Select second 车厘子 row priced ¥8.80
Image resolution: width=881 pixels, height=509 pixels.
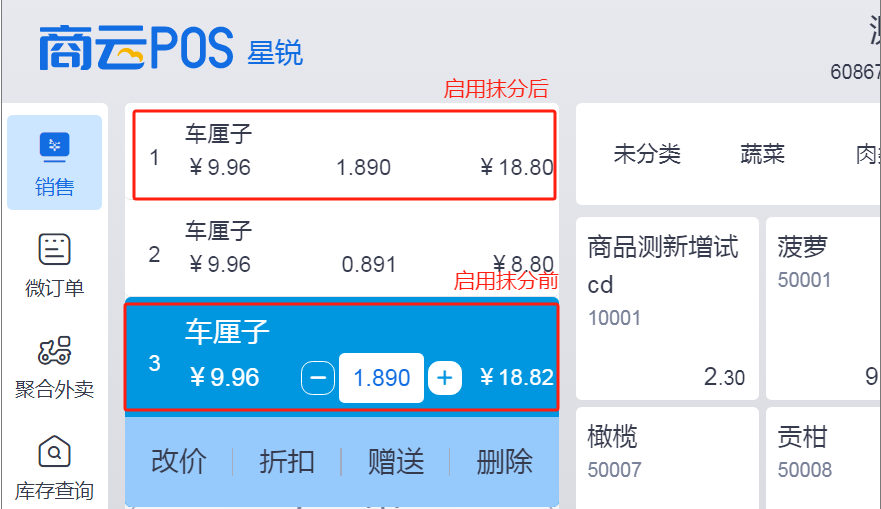tap(342, 248)
